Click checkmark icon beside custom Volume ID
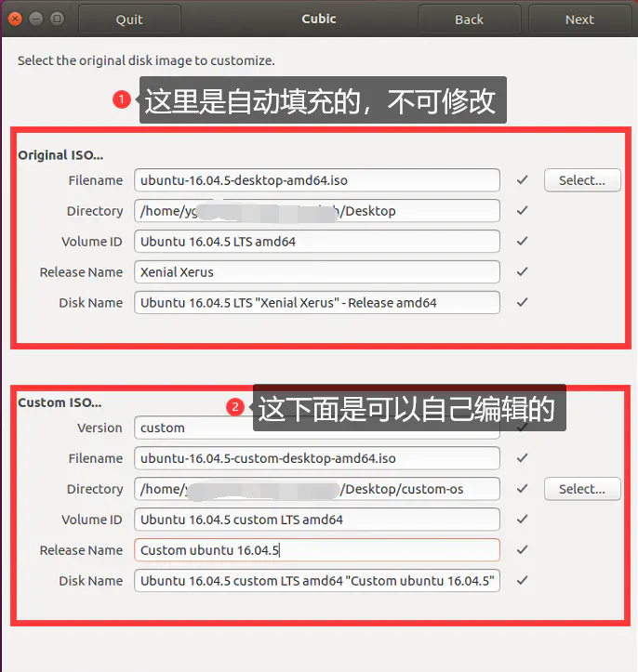 click(522, 520)
